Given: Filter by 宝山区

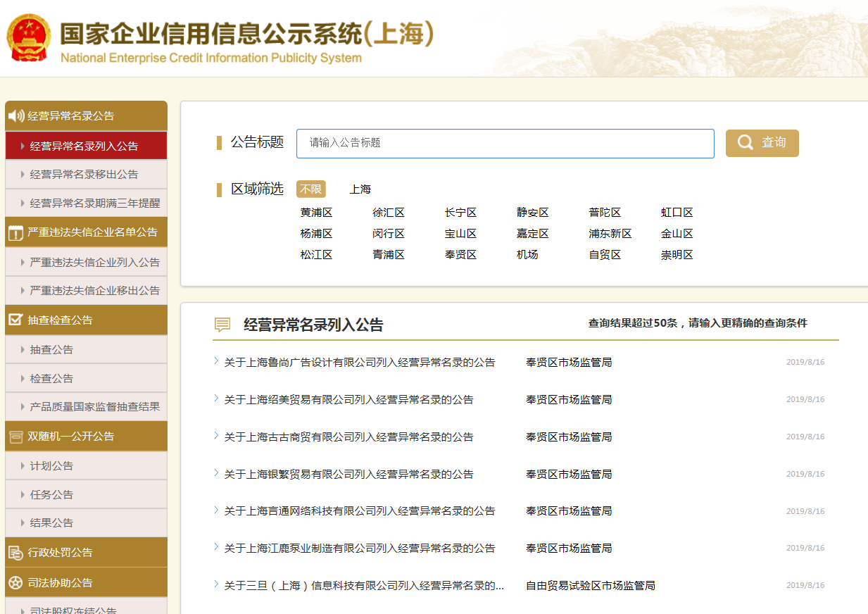Looking at the screenshot, I should click(460, 234).
